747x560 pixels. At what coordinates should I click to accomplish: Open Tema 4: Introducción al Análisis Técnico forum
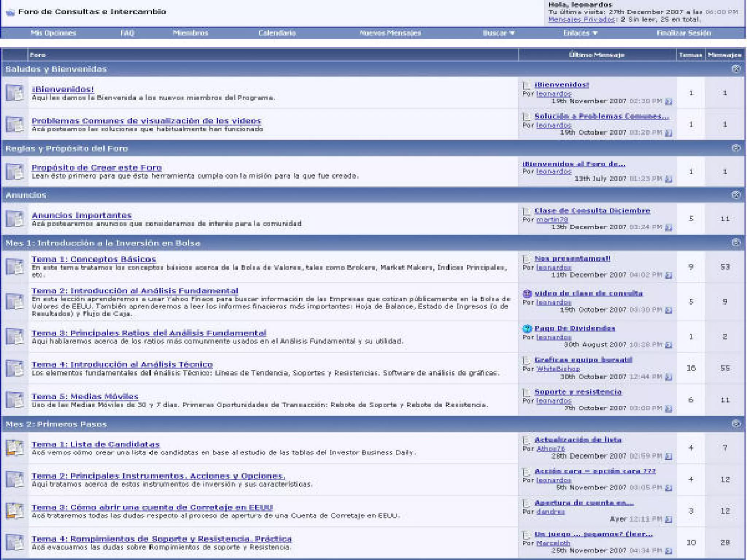point(122,364)
